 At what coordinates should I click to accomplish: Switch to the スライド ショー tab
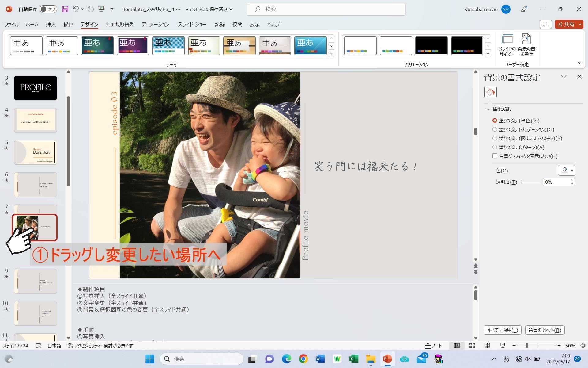tap(192, 24)
